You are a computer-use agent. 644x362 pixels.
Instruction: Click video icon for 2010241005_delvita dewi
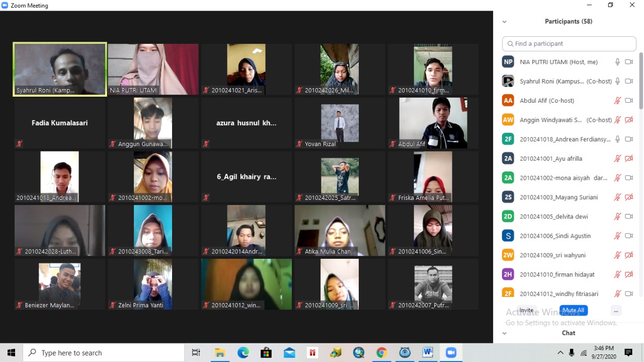coord(628,216)
